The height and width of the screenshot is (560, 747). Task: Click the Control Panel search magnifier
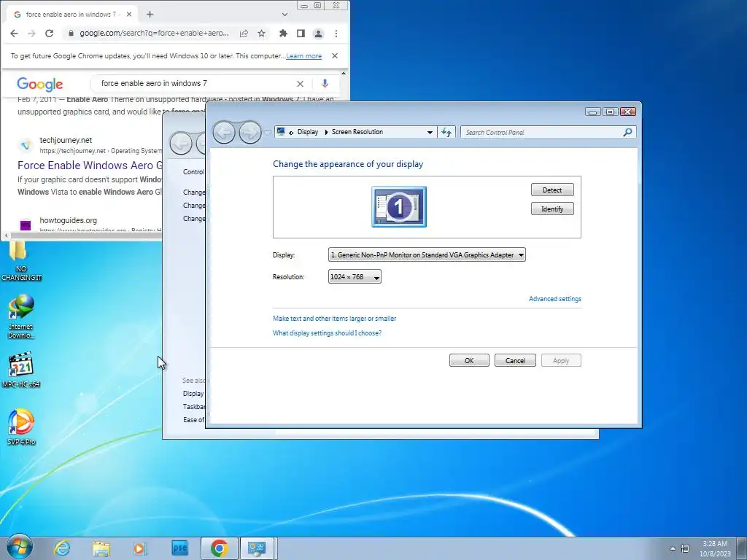click(x=627, y=133)
